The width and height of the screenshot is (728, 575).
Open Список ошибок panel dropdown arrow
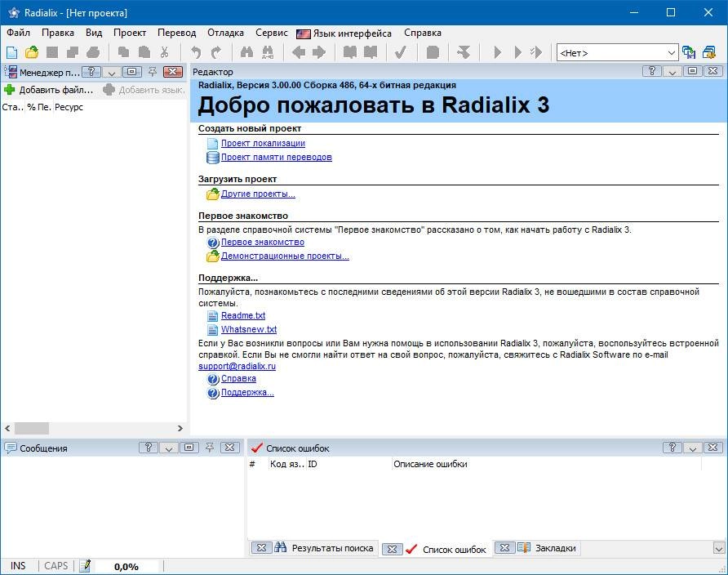(x=693, y=448)
